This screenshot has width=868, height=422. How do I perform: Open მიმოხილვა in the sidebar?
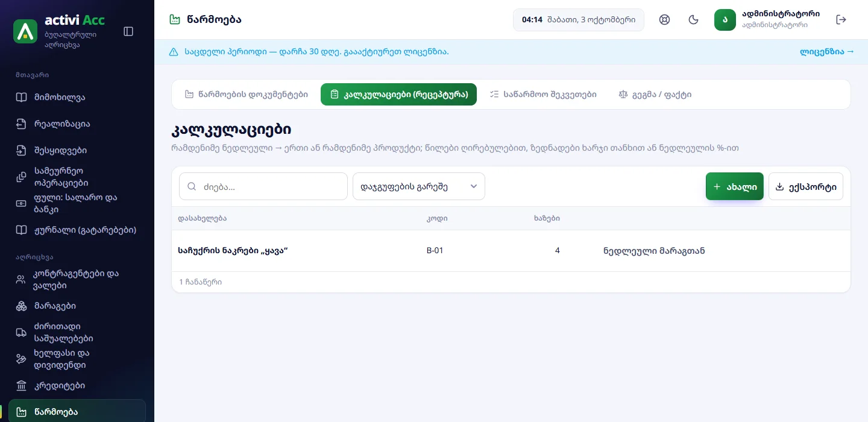77,98
